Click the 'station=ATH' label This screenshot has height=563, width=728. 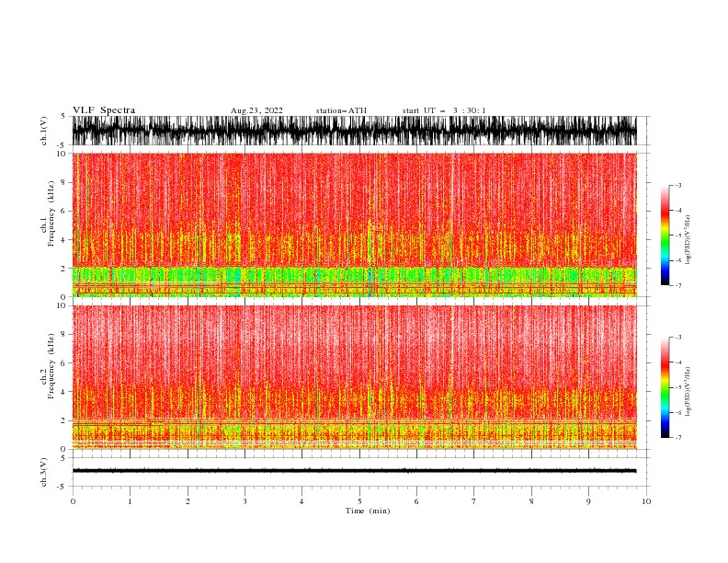point(341,110)
